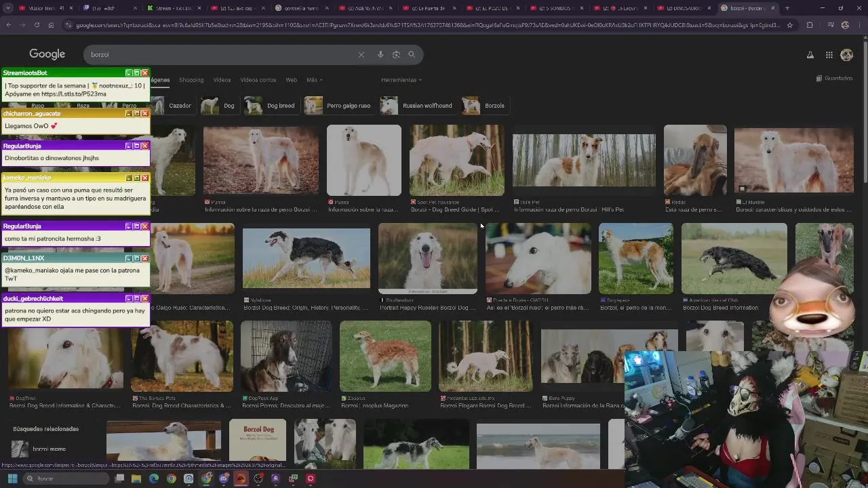
Task: Open the Windows Start menu
Action: 12,479
